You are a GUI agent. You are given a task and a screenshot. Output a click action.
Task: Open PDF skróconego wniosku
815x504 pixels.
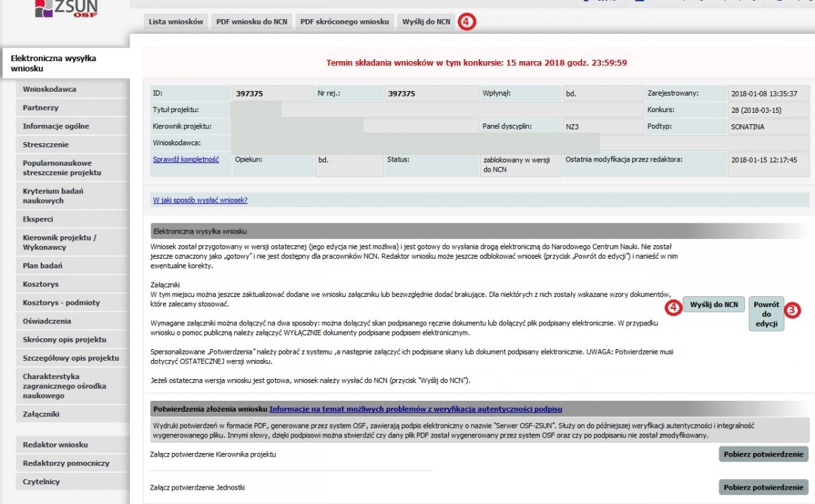point(345,22)
